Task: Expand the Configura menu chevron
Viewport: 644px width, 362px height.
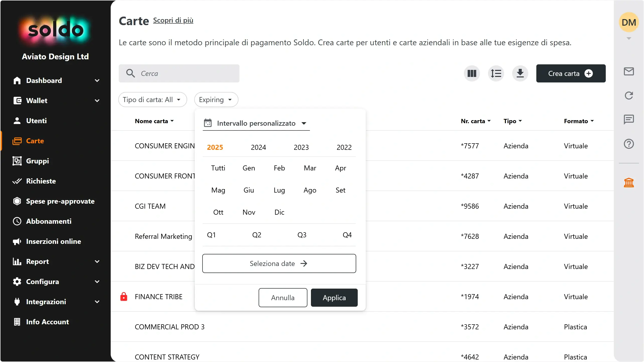Action: (x=97, y=282)
